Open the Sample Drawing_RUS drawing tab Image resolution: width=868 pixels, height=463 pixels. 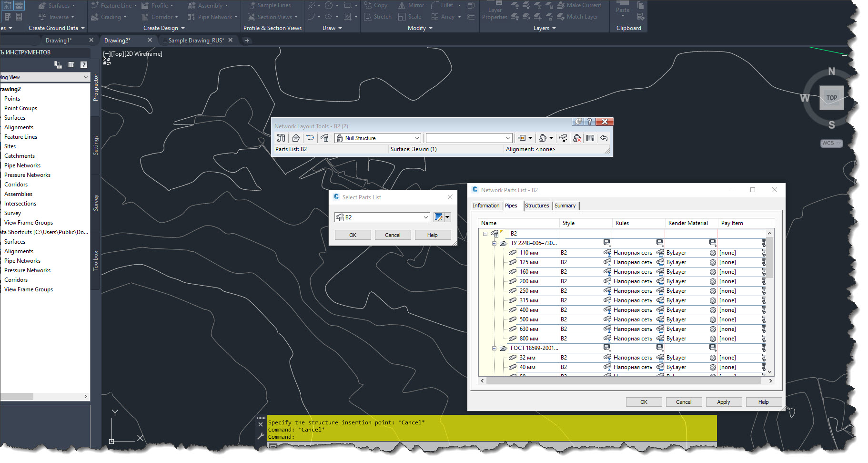(x=196, y=40)
